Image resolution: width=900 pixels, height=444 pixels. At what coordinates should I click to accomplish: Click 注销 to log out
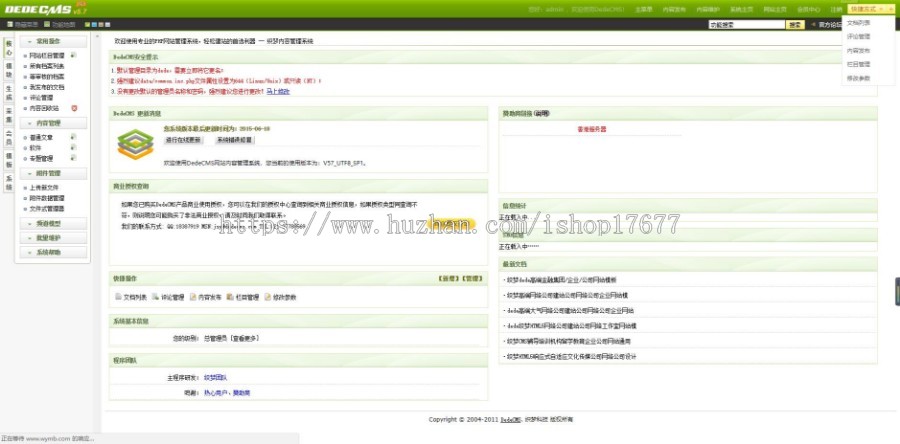836,10
